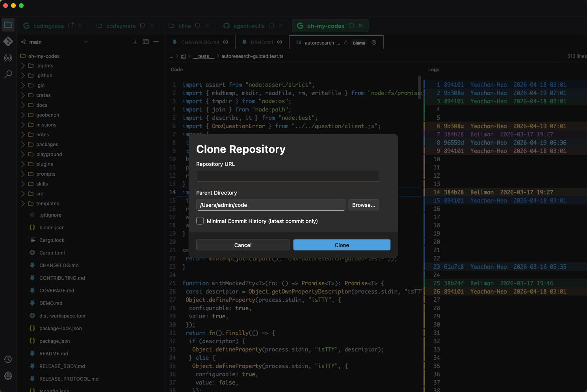Click the monitor icon on codeymate tab
This screenshot has width=587, height=392.
pyautogui.click(x=143, y=26)
